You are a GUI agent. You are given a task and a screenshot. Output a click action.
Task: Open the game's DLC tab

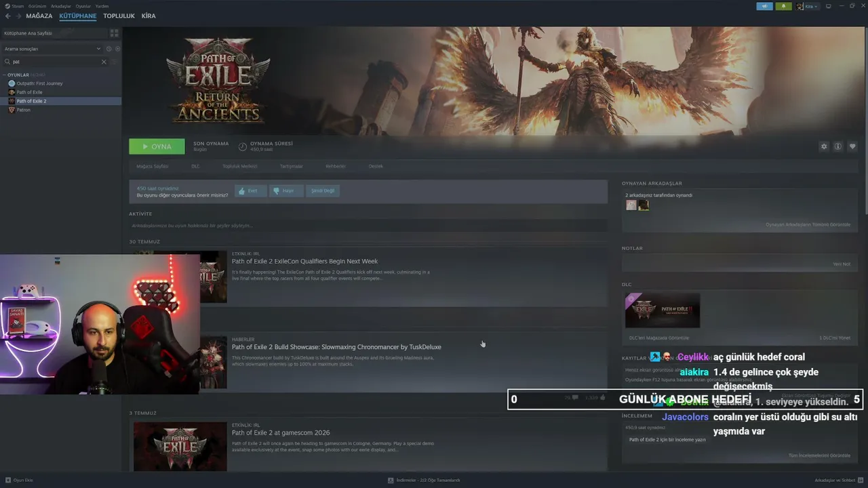tap(195, 166)
